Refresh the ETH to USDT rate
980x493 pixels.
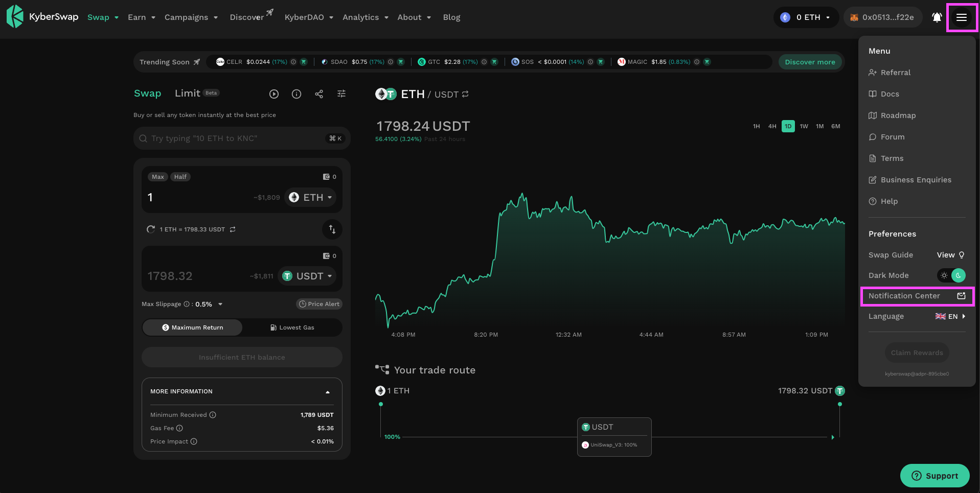click(x=151, y=229)
